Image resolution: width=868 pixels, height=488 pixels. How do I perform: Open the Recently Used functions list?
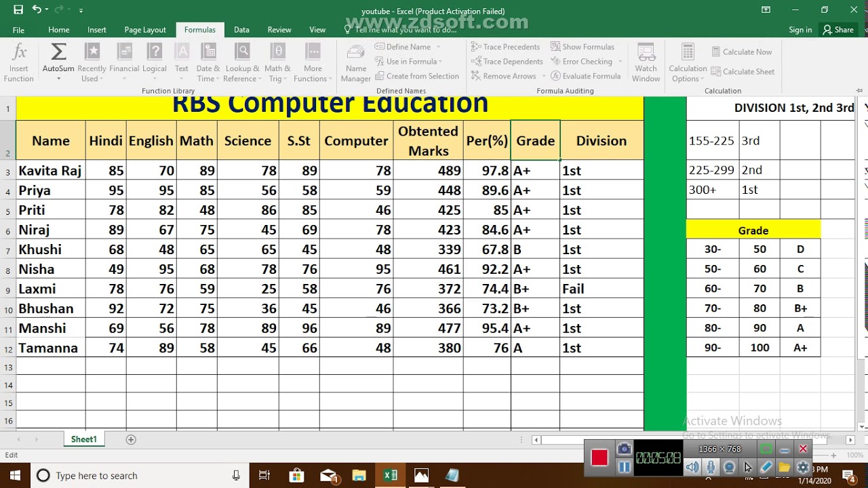click(x=92, y=63)
